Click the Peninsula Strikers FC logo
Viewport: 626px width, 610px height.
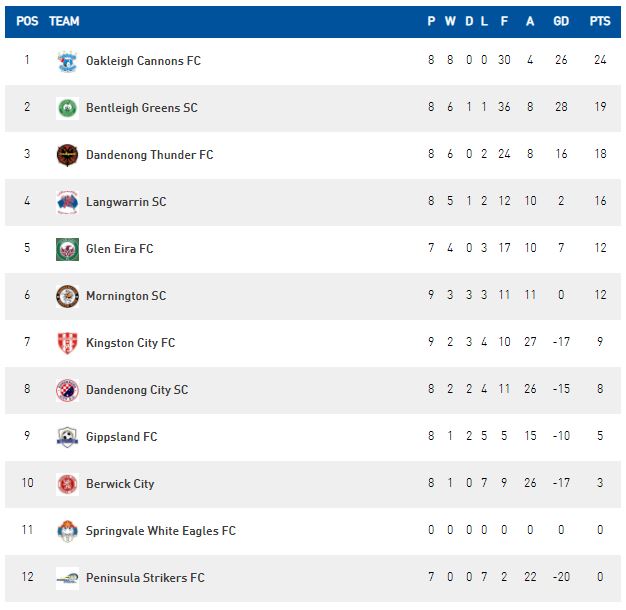67,578
